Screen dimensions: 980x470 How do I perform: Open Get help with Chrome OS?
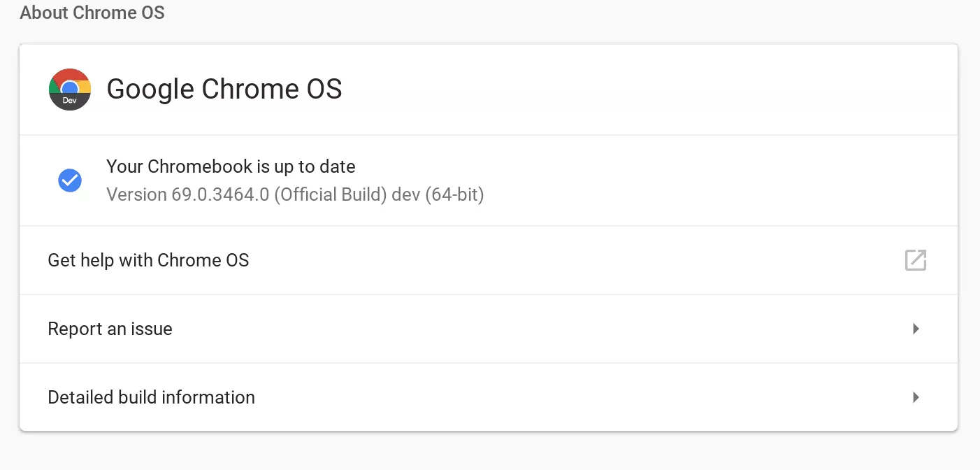(x=148, y=260)
